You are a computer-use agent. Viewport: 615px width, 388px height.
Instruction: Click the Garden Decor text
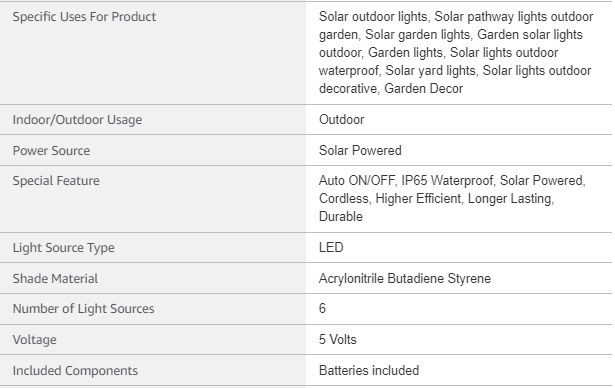point(424,89)
